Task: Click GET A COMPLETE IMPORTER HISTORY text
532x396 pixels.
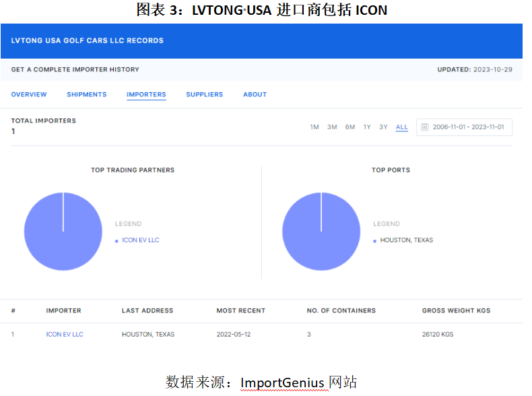Action: click(x=75, y=69)
